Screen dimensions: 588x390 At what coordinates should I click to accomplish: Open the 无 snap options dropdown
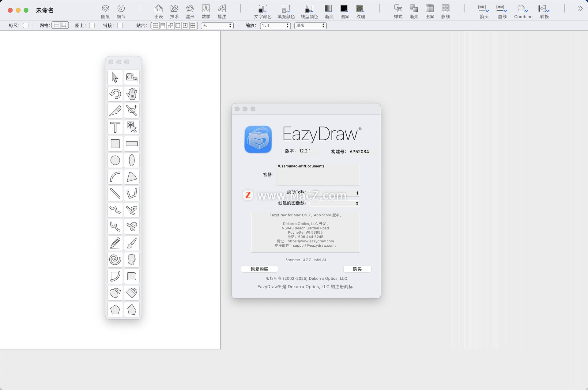[217, 26]
